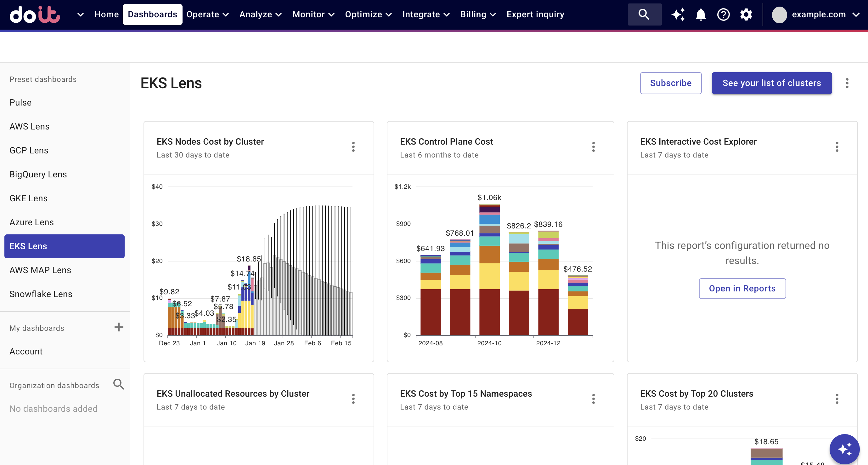Click EKS Control Plane Cost title
Screen dimensions: 868x465
446,142
